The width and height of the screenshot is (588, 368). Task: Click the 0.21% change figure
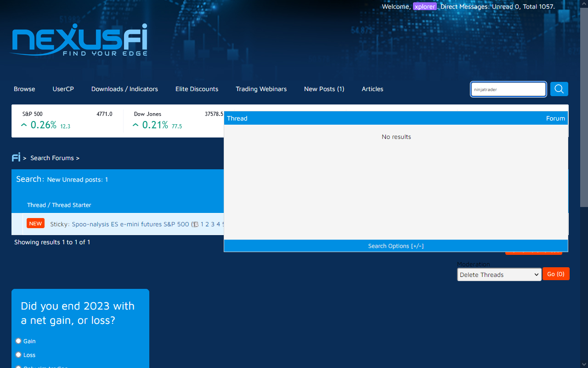[x=155, y=125]
